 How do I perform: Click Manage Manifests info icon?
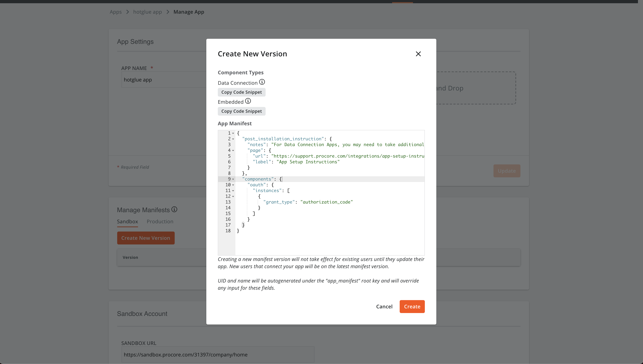click(174, 209)
